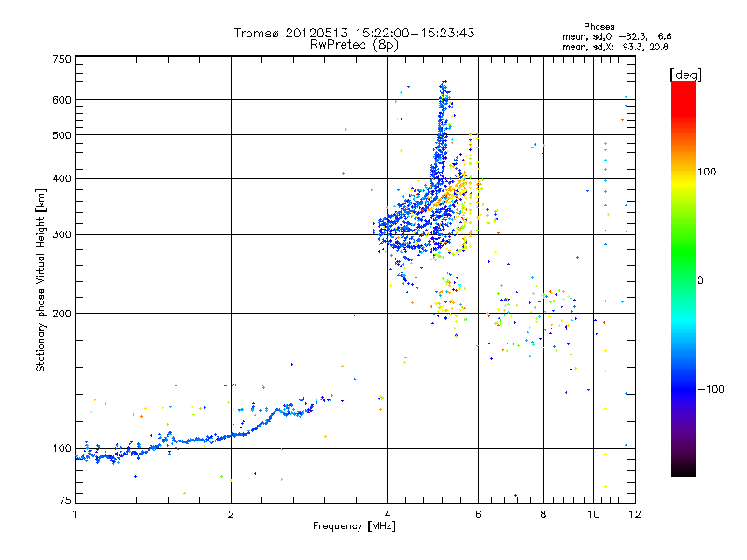The height and width of the screenshot is (560, 747).
Task: Click the x-axis tick label "8"
Action: 543,514
